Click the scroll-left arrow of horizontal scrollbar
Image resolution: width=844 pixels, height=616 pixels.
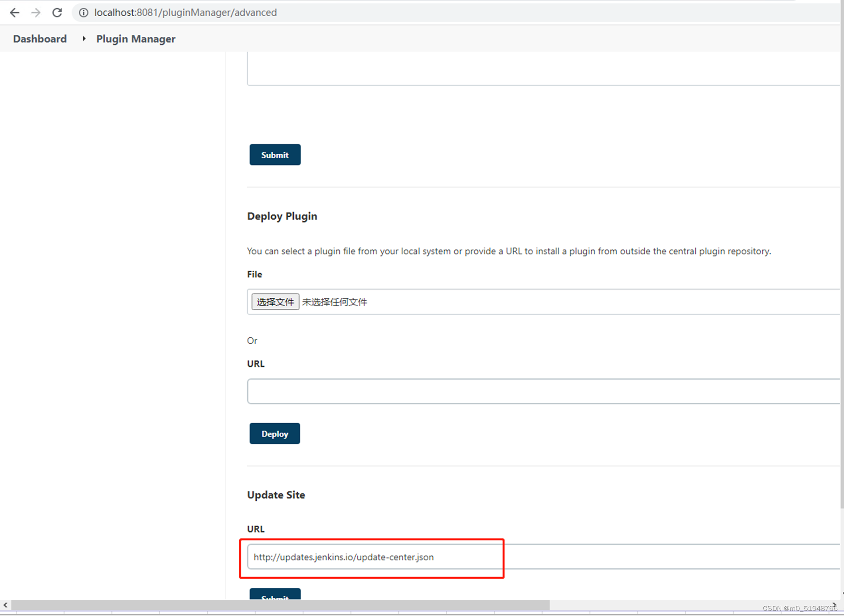click(x=5, y=605)
